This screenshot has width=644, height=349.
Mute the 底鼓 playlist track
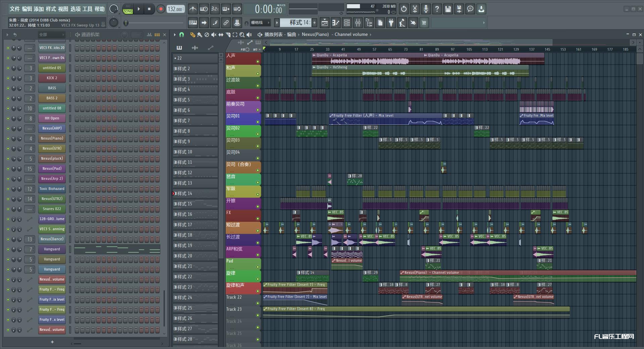[258, 98]
